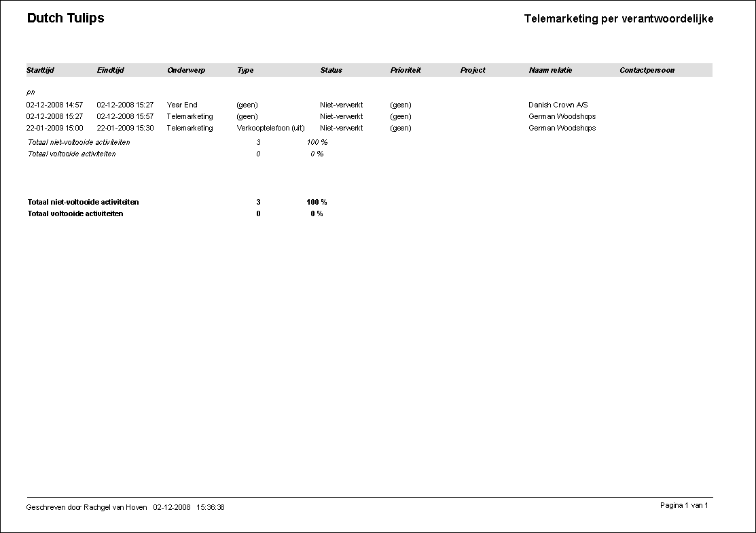756x533 pixels.
Task: Click bold 'Totaal voltooide activiteiten' grand total
Action: [x=75, y=213]
